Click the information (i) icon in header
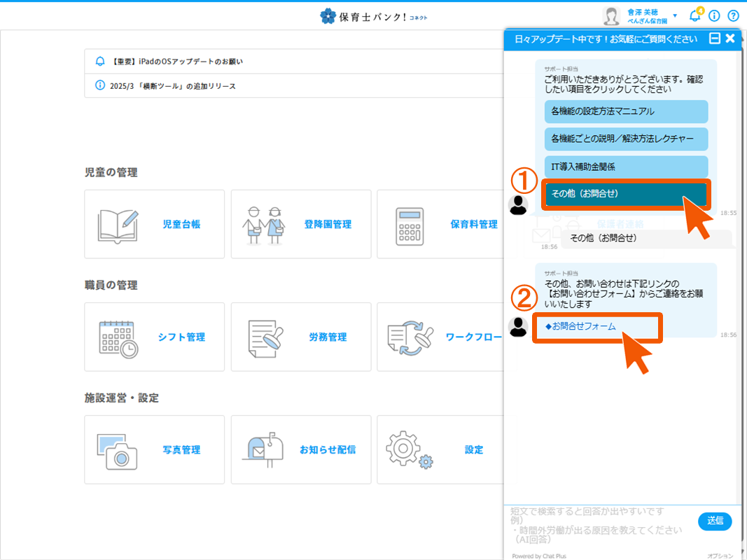Image resolution: width=747 pixels, height=560 pixels. tap(714, 15)
